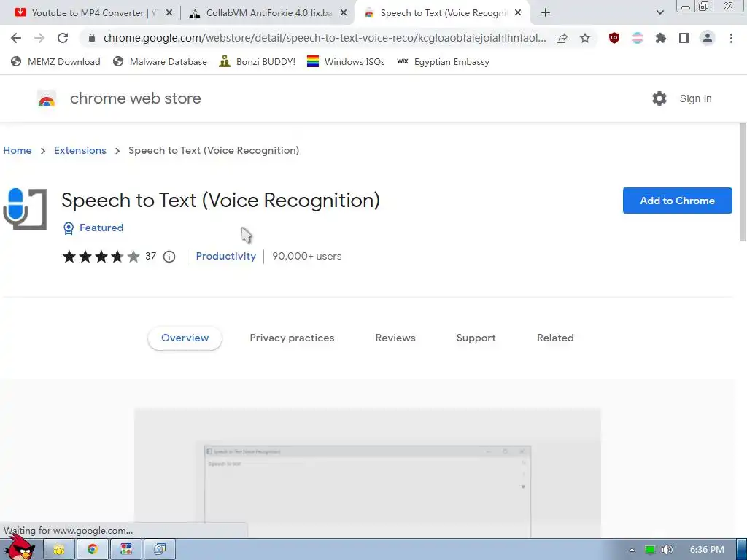Open the Angry Birds start button

pyautogui.click(x=19, y=548)
